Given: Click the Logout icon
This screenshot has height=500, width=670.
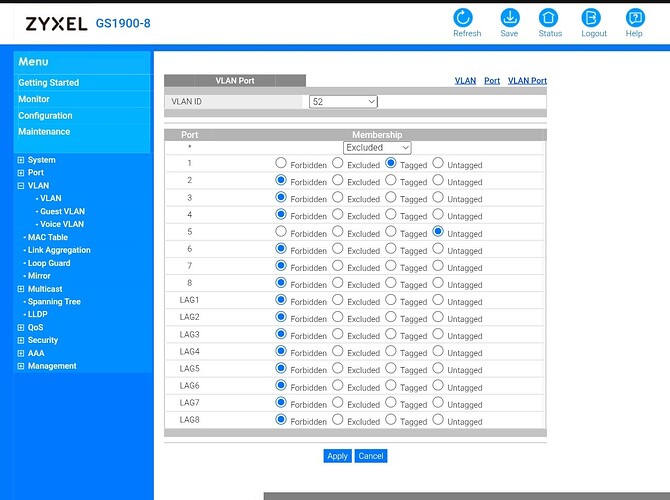Looking at the screenshot, I should click(x=593, y=18).
